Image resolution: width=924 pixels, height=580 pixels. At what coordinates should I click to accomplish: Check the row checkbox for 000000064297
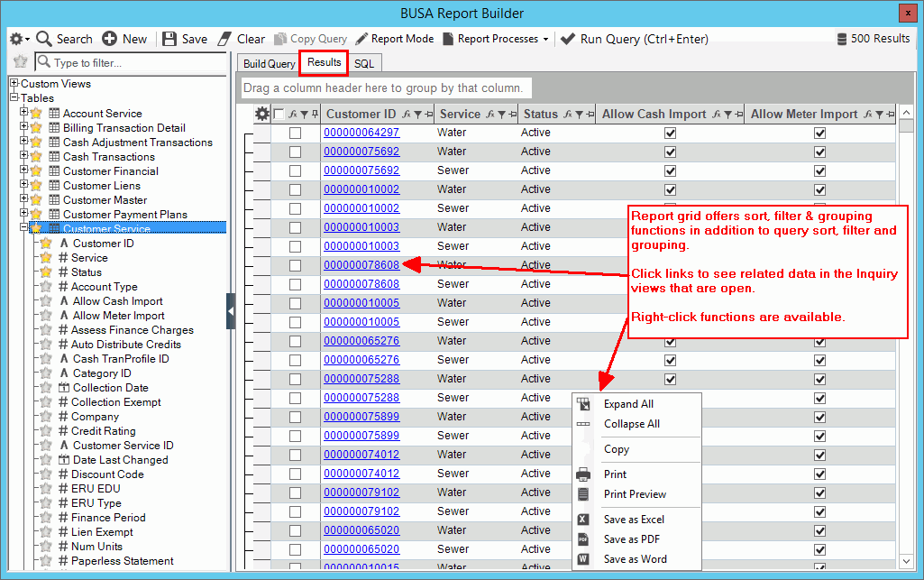pyautogui.click(x=295, y=133)
